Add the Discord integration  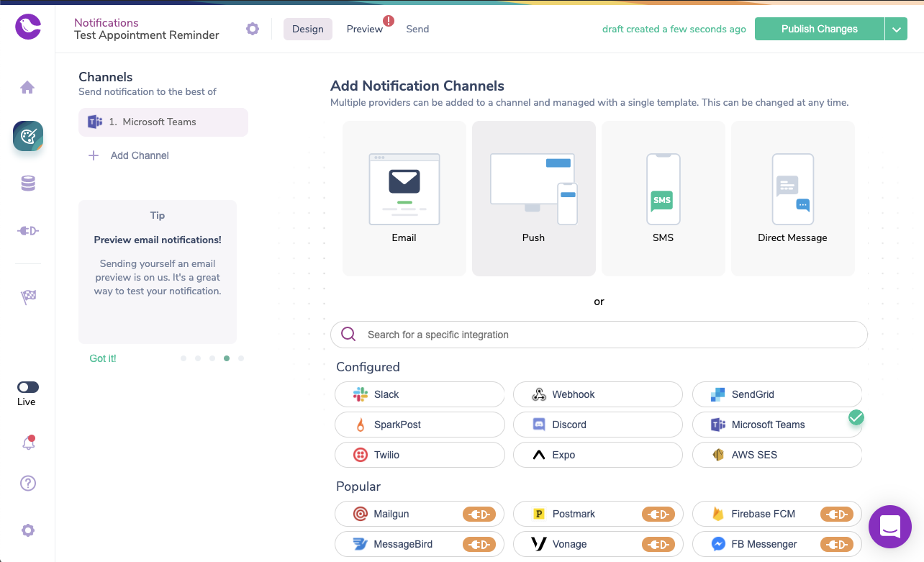[598, 425]
